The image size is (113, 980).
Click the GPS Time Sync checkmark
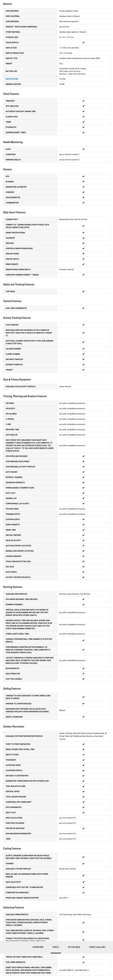(83, 106)
